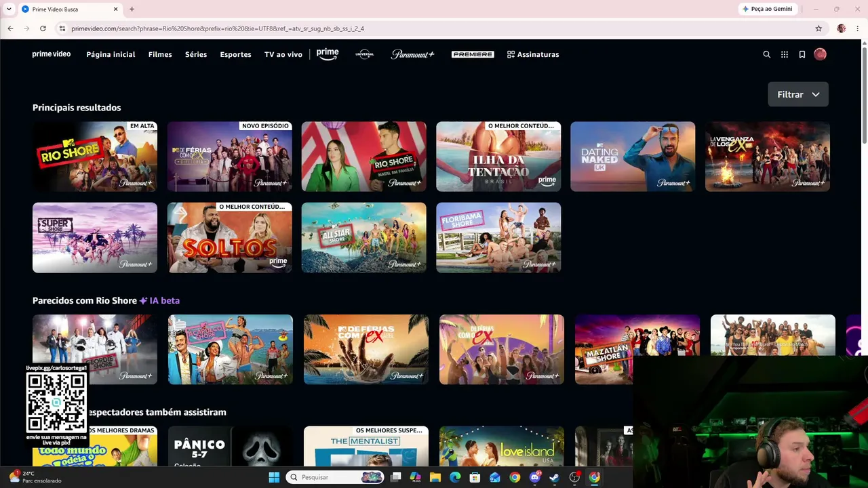Launch Microsoft 365 from the taskbar
Screen dimensions: 868x488
pyautogui.click(x=416, y=477)
